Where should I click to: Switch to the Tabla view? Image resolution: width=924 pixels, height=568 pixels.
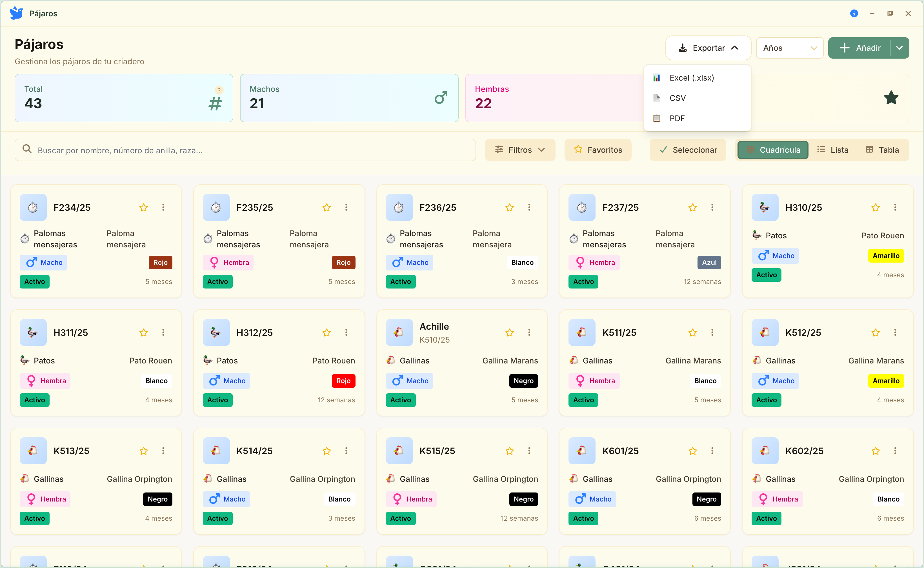click(882, 150)
